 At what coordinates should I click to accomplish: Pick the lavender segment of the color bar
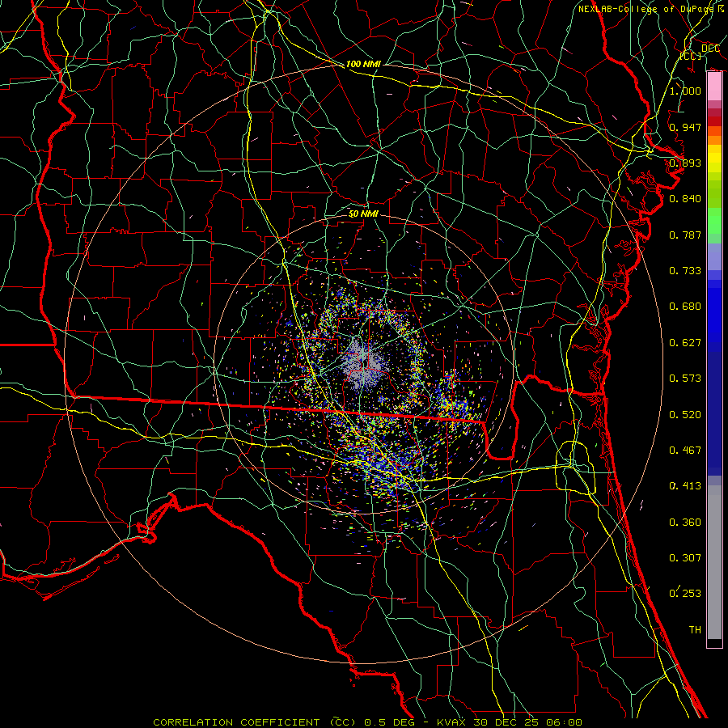click(714, 257)
